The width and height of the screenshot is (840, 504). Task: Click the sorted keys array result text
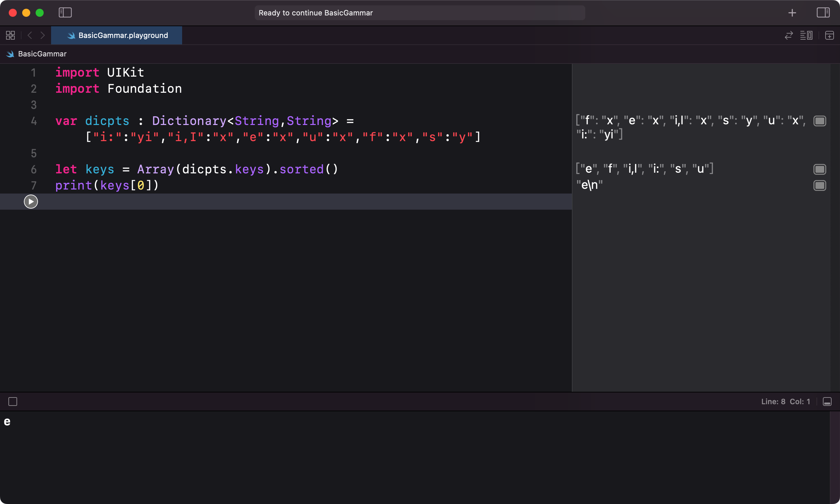point(645,169)
